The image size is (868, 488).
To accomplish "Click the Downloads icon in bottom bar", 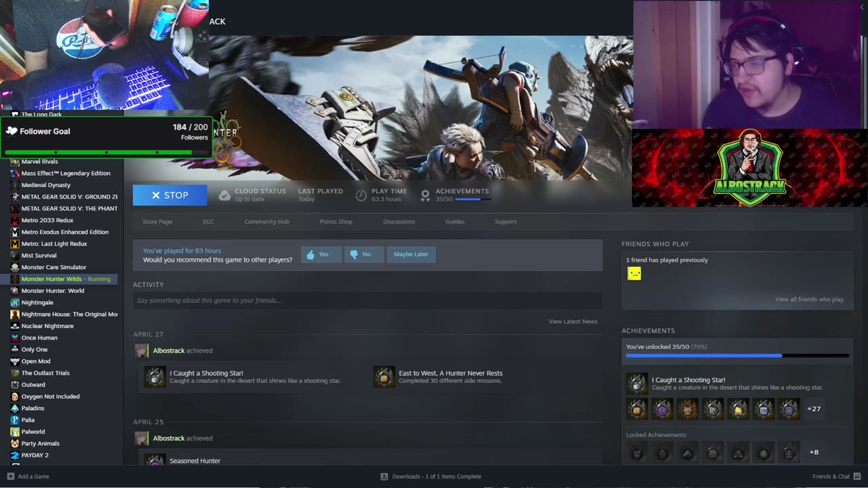I will click(x=384, y=476).
